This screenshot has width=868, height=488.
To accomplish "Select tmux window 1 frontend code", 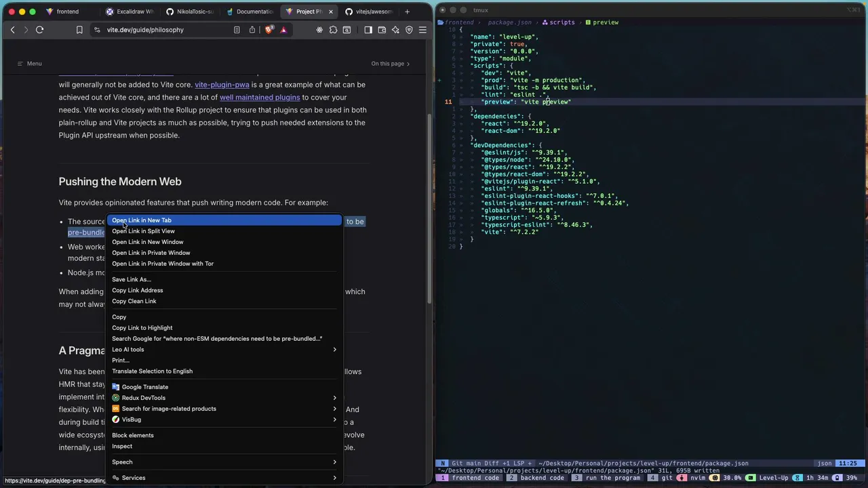I will [x=469, y=478].
